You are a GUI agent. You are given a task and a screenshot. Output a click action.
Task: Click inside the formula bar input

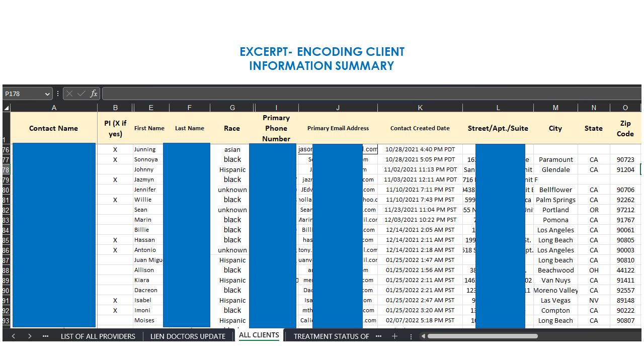371,94
